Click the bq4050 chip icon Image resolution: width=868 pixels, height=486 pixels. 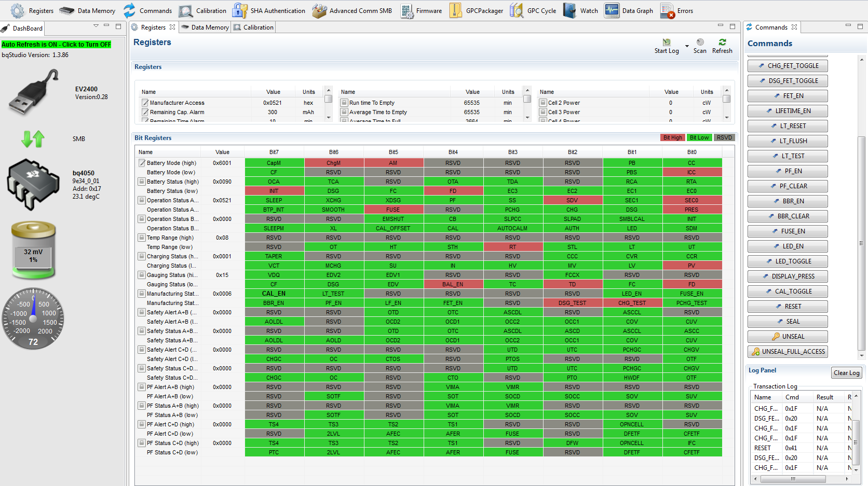[33, 185]
